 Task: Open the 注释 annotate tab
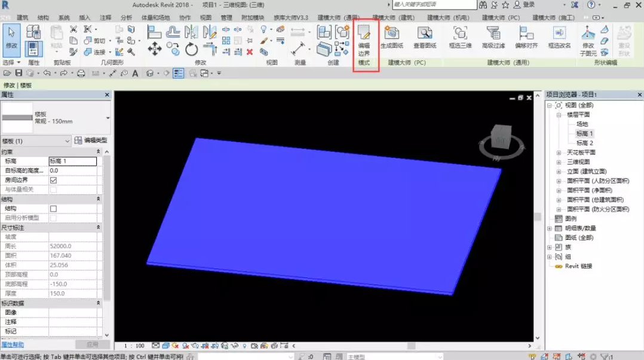tap(106, 18)
